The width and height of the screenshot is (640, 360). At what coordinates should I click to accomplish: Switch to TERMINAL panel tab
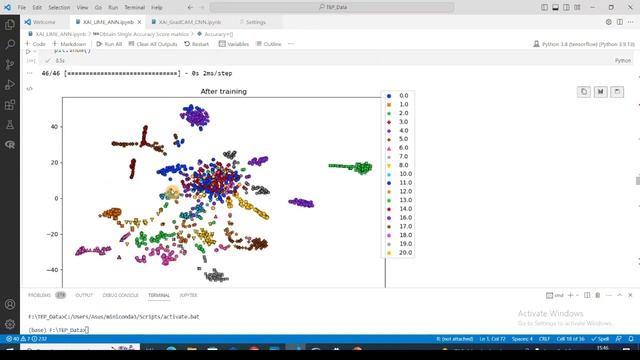(159, 295)
